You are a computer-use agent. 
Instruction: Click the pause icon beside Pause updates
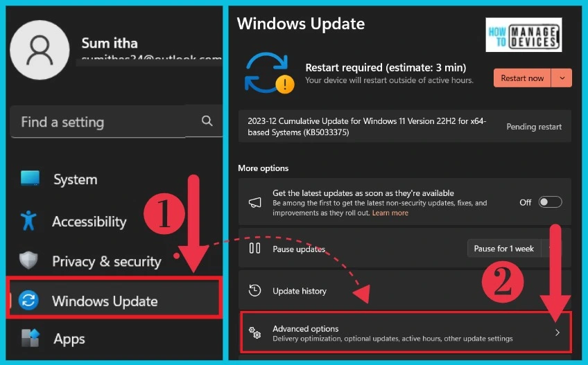tap(254, 248)
